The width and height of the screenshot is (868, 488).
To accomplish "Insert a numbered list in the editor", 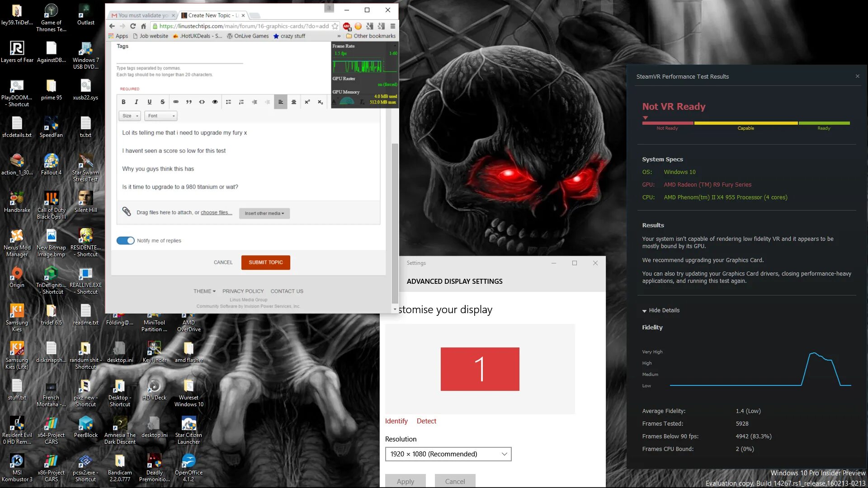I will (241, 102).
